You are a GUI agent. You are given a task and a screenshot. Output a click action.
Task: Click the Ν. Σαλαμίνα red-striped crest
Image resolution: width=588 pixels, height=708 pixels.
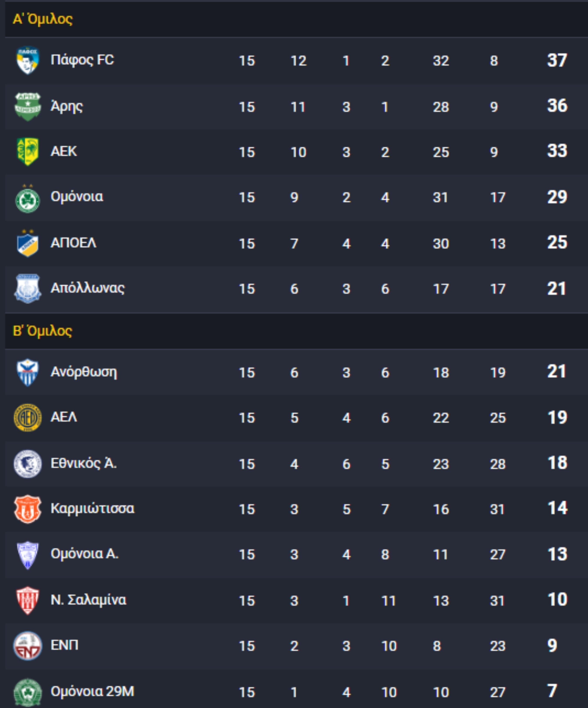tap(28, 600)
